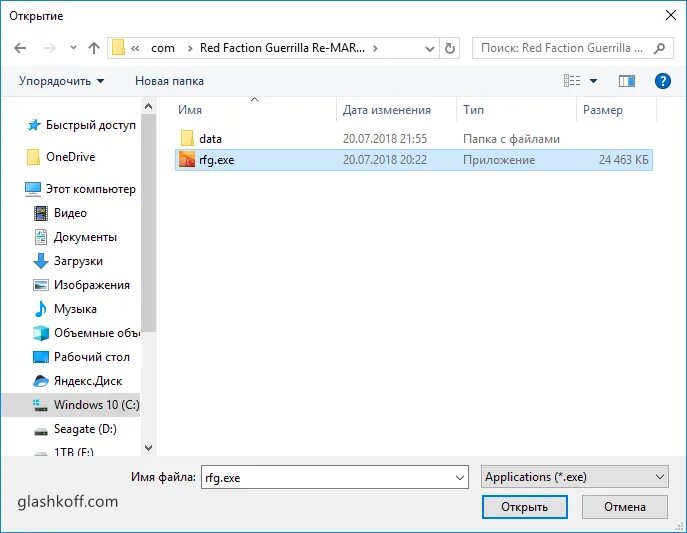The image size is (687, 533).
Task: Click the folder icon in address bar
Action: pyautogui.click(x=118, y=48)
